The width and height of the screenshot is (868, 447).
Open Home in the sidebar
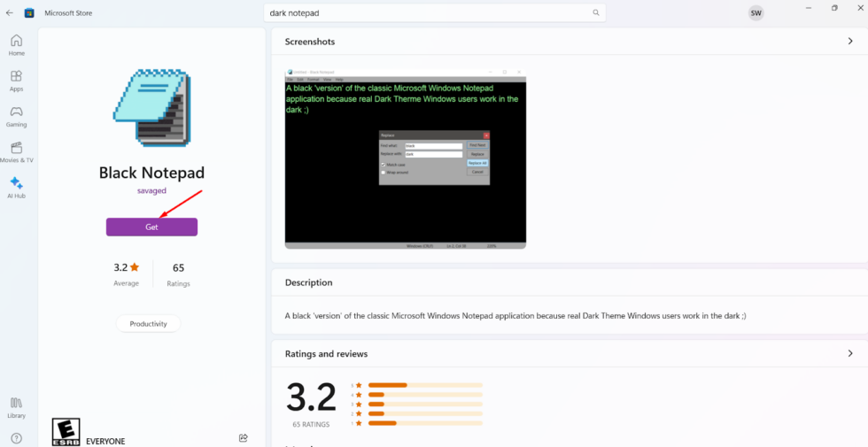pyautogui.click(x=17, y=45)
